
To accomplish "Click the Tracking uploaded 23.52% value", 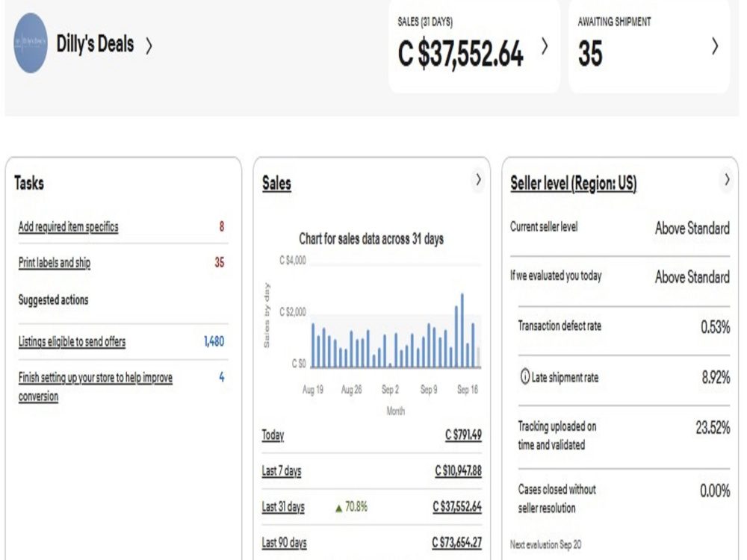I will [713, 428].
